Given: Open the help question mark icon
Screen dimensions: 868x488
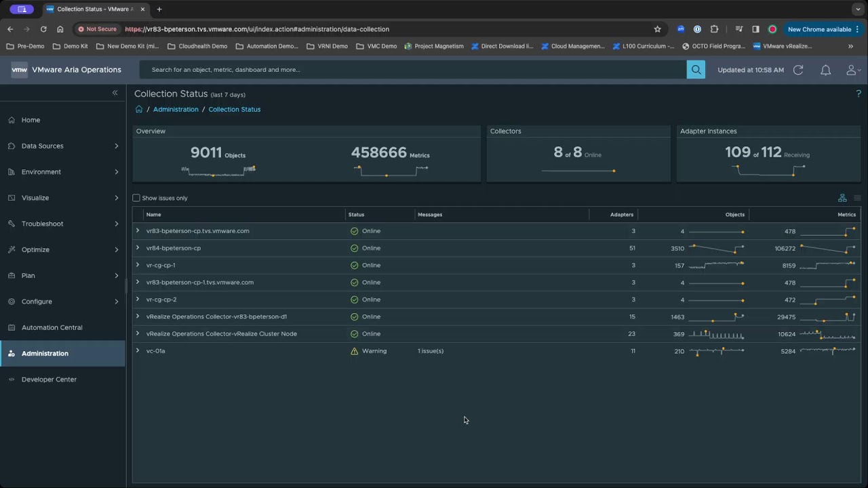Looking at the screenshot, I should tap(859, 94).
